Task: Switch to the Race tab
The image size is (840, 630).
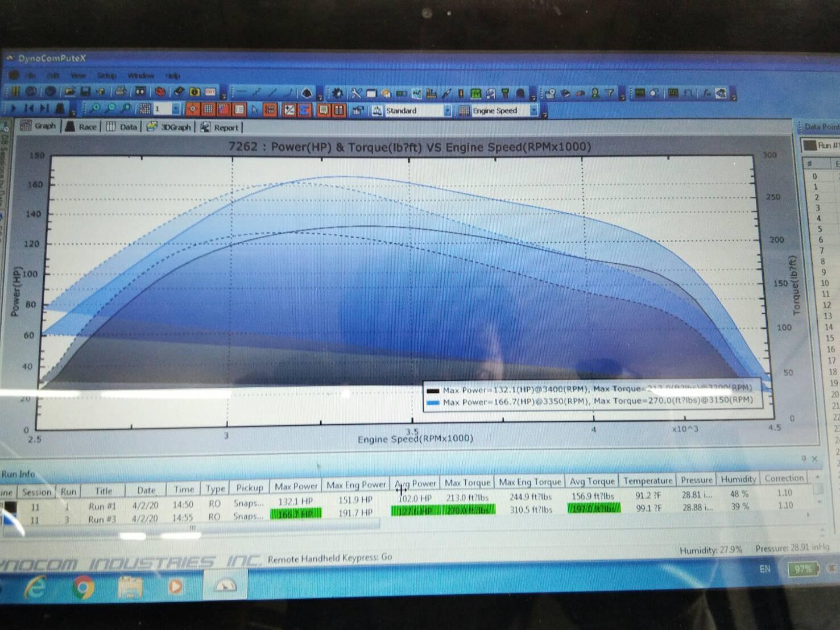Action: pyautogui.click(x=81, y=126)
